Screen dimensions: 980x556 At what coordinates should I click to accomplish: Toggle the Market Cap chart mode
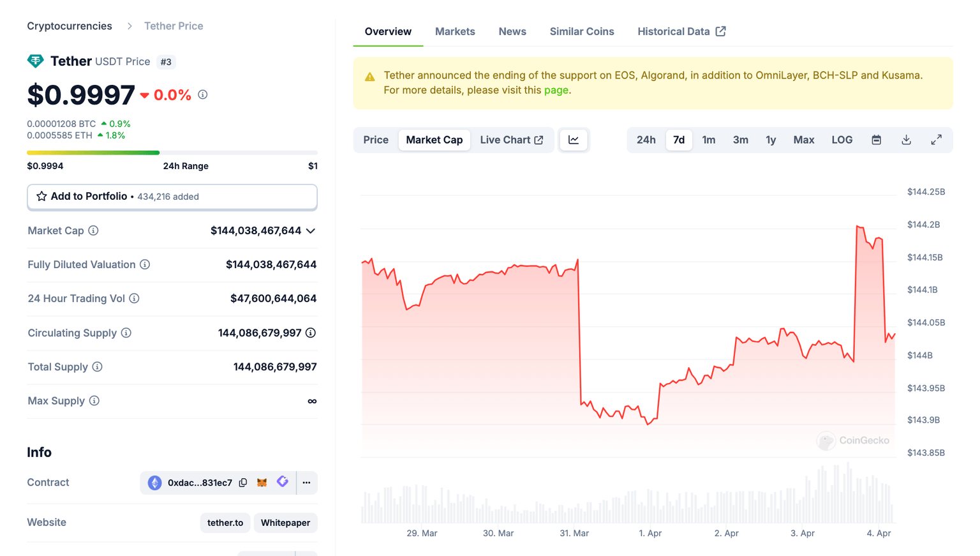pyautogui.click(x=434, y=139)
